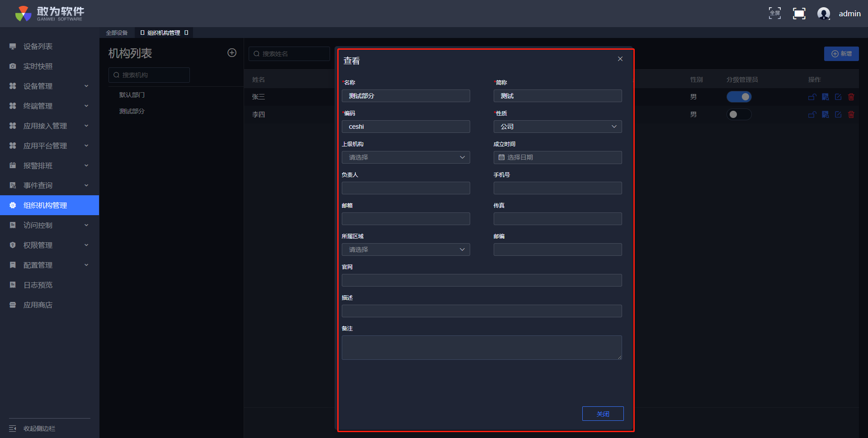Click the 备注 text area
The width and height of the screenshot is (868, 438).
[x=481, y=348]
